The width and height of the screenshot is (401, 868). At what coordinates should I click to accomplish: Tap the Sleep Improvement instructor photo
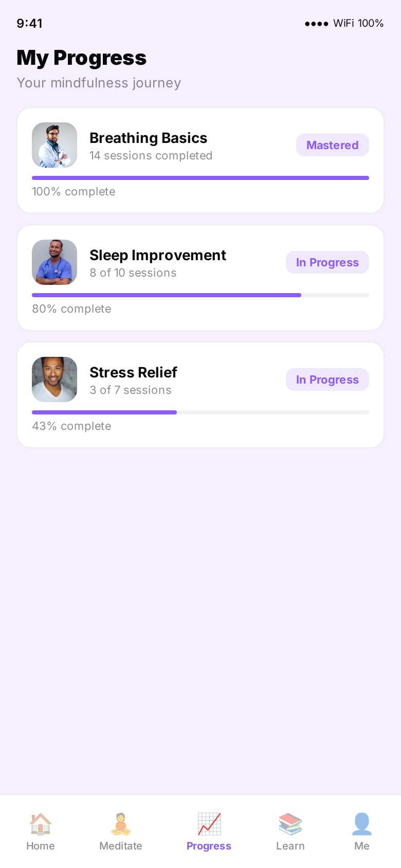(x=54, y=262)
